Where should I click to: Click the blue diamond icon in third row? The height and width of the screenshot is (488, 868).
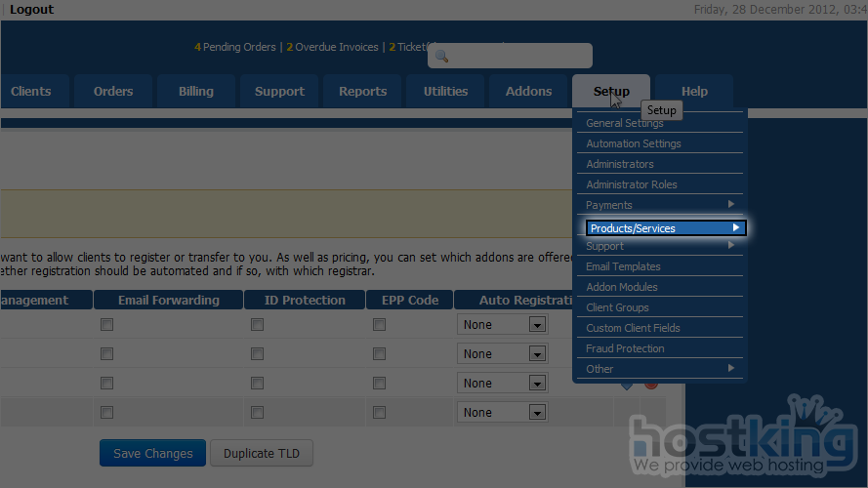tap(626, 386)
